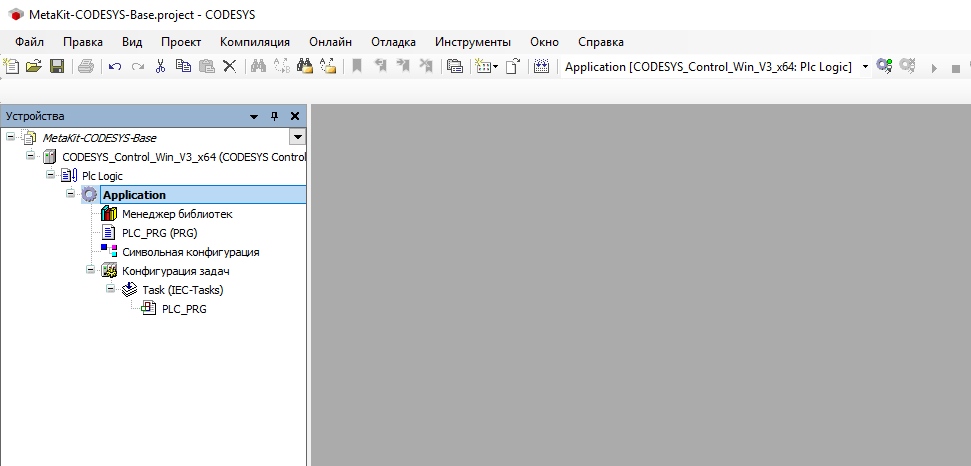
Task: Stop application with square icon
Action: click(956, 68)
